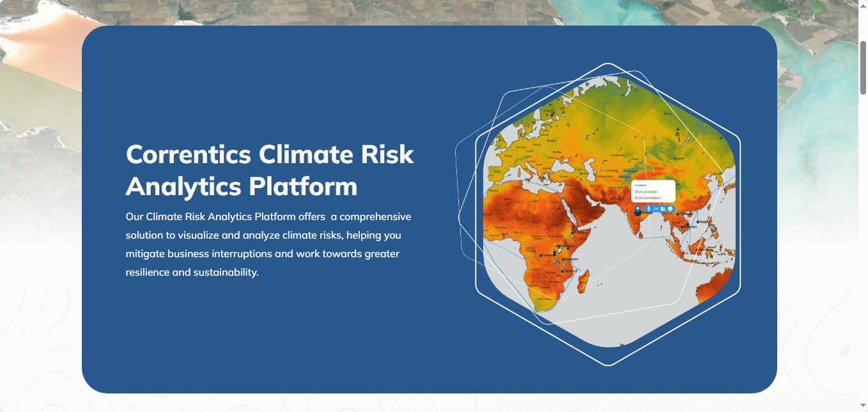Click the download icon in the map toolbar
Image resolution: width=868 pixels, height=412 pixels.
pos(648,209)
